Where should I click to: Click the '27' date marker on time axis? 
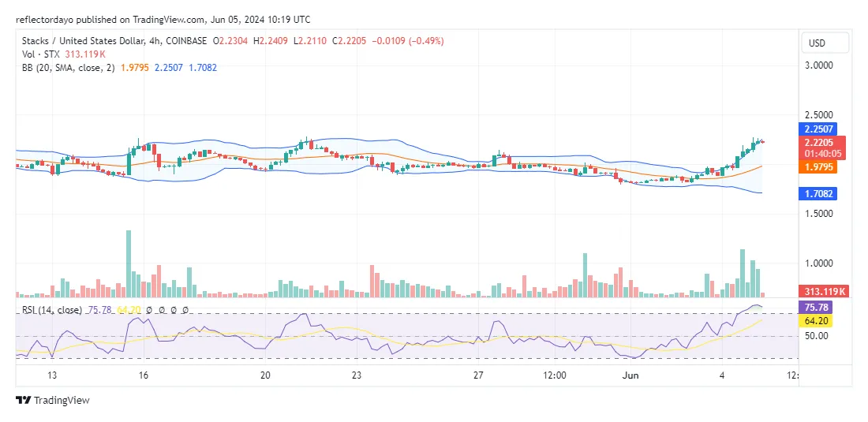tap(478, 375)
